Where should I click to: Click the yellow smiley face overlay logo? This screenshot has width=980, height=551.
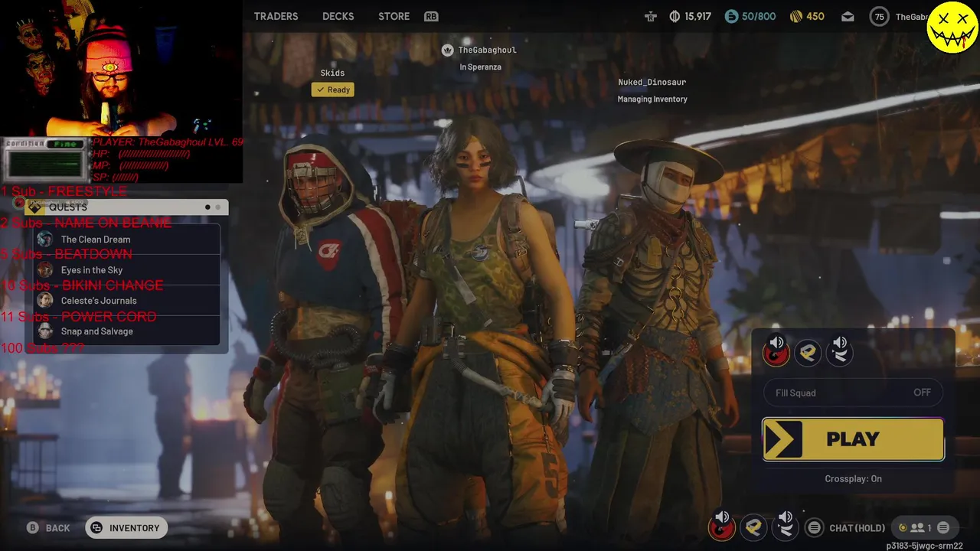pyautogui.click(x=952, y=27)
